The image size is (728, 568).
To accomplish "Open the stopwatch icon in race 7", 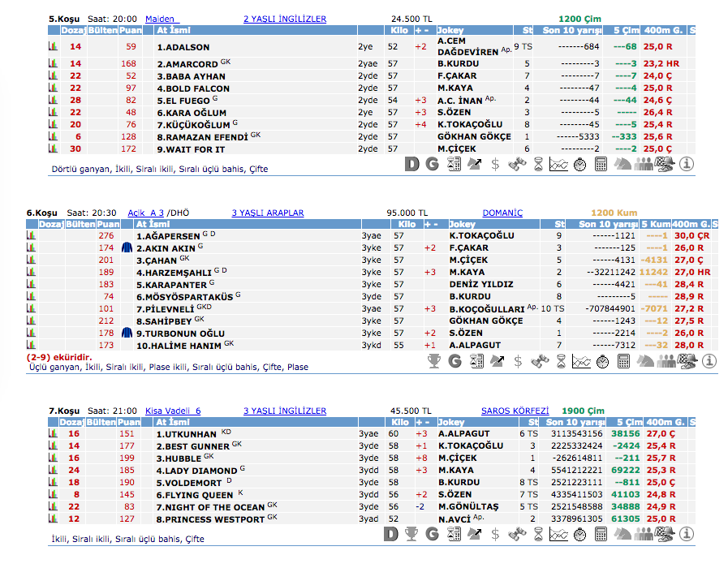I will click(x=579, y=534).
